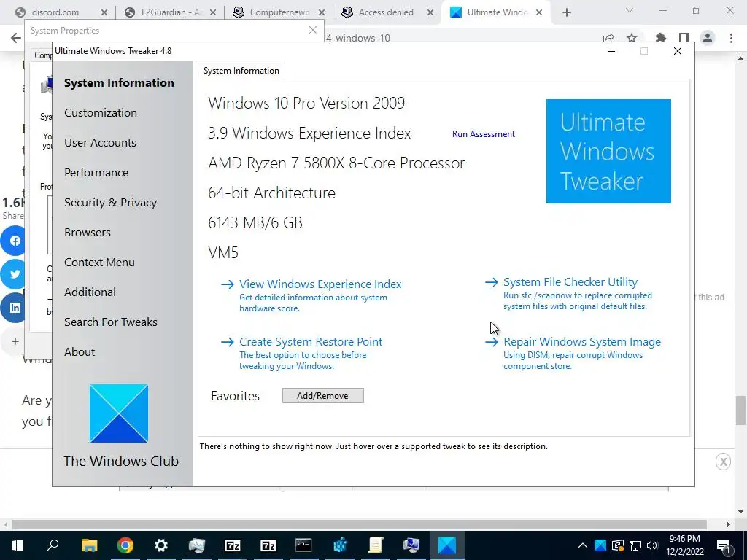Click the Add/Remove favorites button
The image size is (747, 560).
point(323,396)
